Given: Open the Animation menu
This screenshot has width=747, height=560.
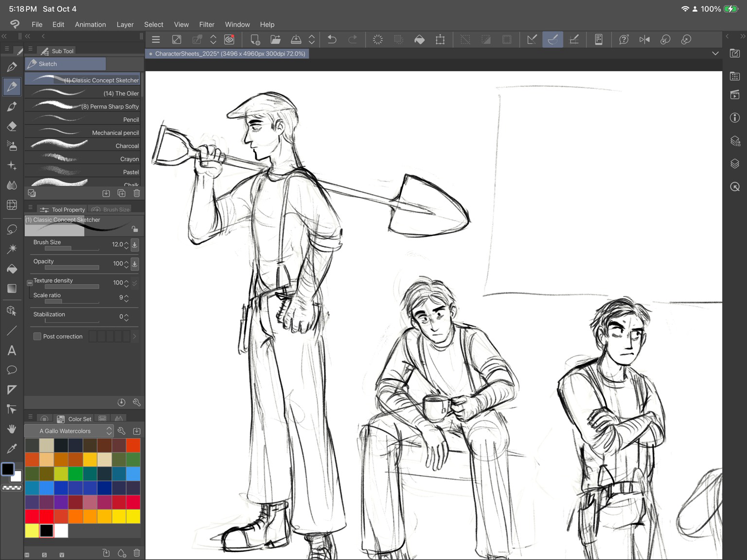Looking at the screenshot, I should (90, 24).
